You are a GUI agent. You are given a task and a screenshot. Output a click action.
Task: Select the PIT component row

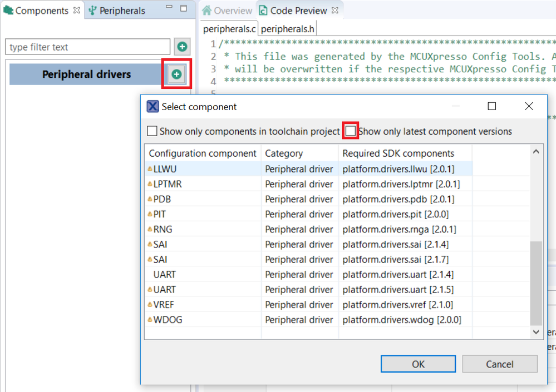(308, 214)
